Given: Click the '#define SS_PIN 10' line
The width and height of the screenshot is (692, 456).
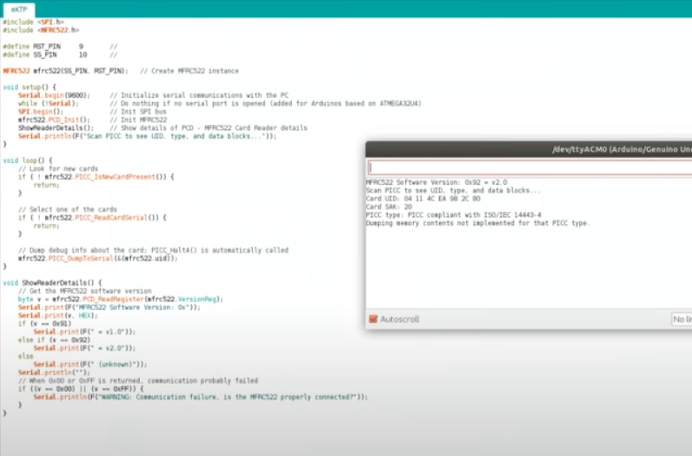Looking at the screenshot, I should tap(60, 55).
